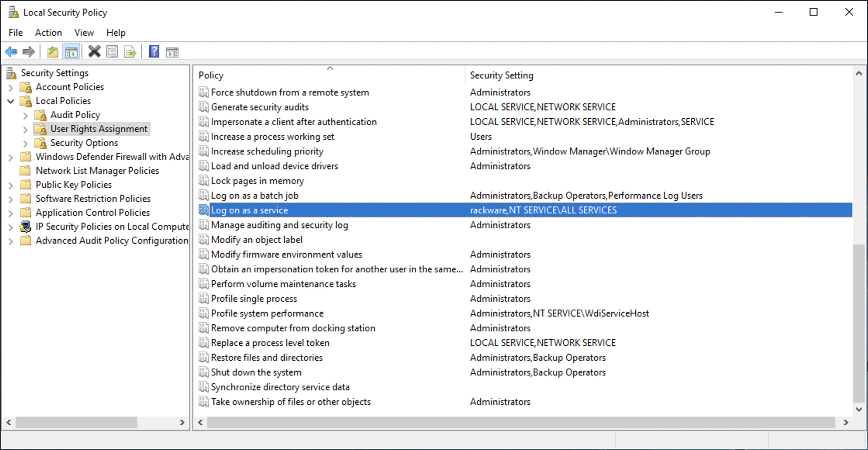Click the Log on as a service icon
Image resolution: width=868 pixels, height=450 pixels.
pyautogui.click(x=204, y=210)
